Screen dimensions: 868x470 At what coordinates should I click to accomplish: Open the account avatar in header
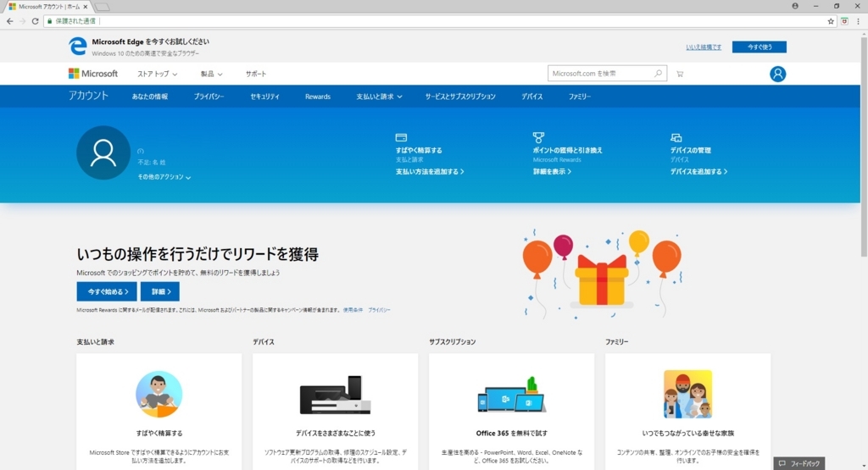778,74
